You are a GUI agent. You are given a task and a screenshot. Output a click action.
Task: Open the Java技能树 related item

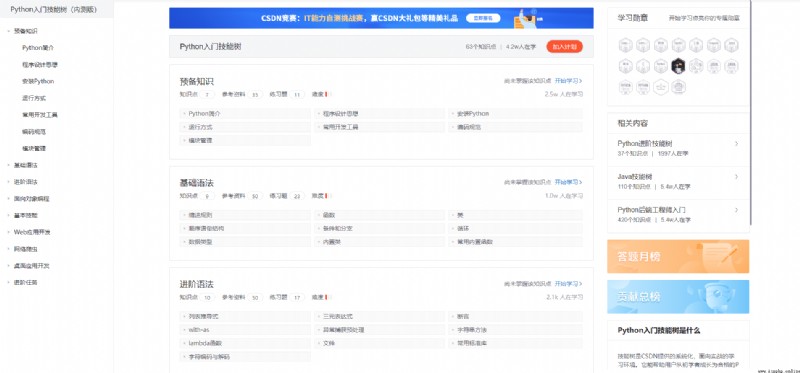tap(678, 182)
